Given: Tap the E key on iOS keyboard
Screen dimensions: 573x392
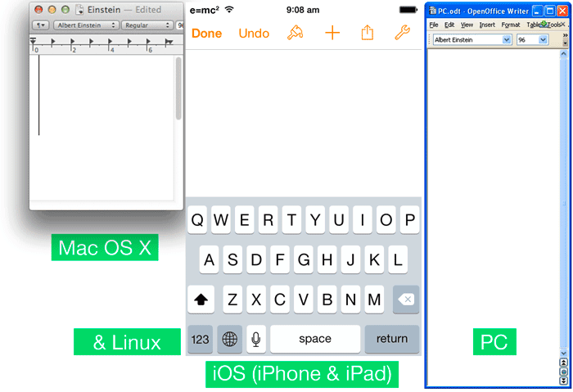Looking at the screenshot, I should [245, 220].
